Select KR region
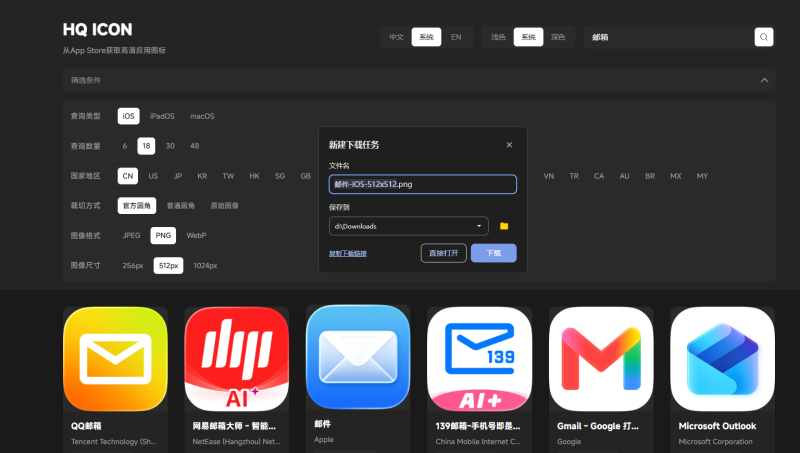Screen dimensions: 800x453 tap(202, 175)
